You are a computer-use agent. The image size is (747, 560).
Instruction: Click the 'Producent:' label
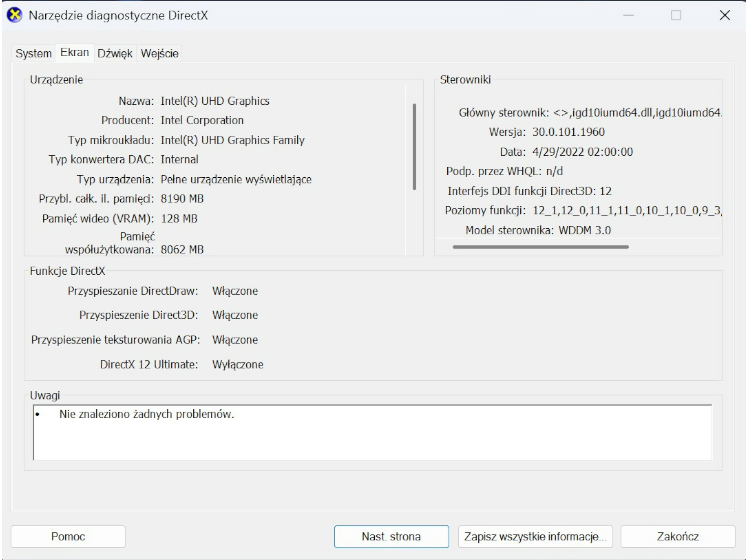click(x=128, y=120)
